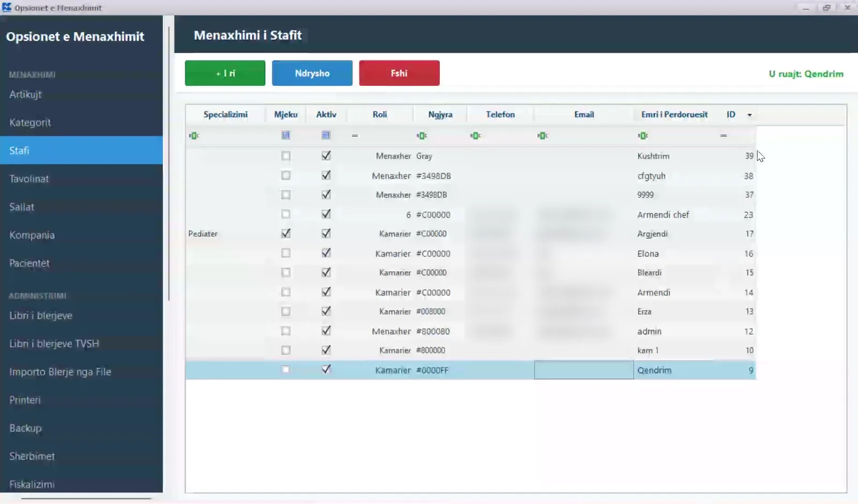Screen dimensions: 858x504
Task: Click the Specializimi column filter icon
Action: 194,136
